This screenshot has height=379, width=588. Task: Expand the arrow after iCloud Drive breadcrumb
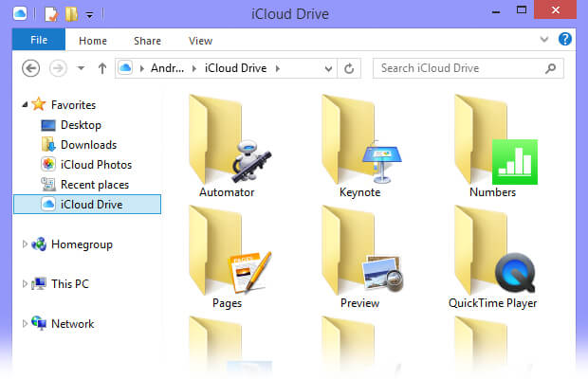(x=278, y=68)
